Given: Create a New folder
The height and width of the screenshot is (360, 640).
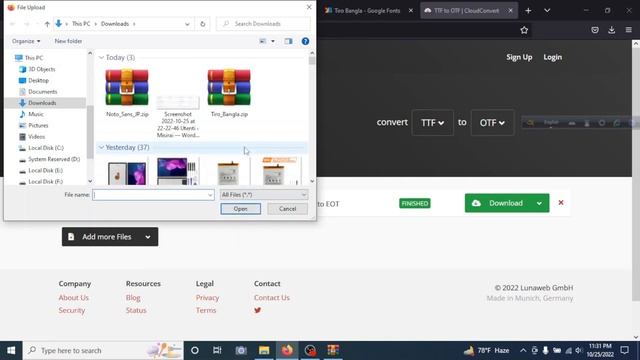Looking at the screenshot, I should 68,41.
